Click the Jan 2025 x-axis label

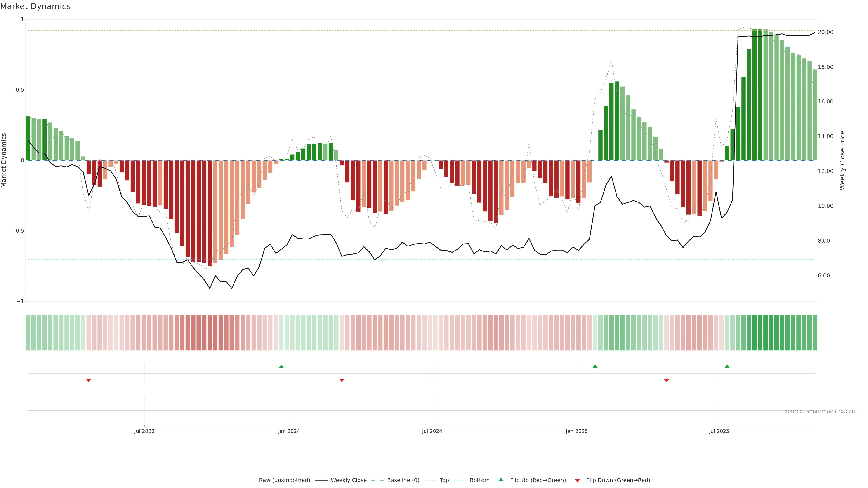click(577, 431)
